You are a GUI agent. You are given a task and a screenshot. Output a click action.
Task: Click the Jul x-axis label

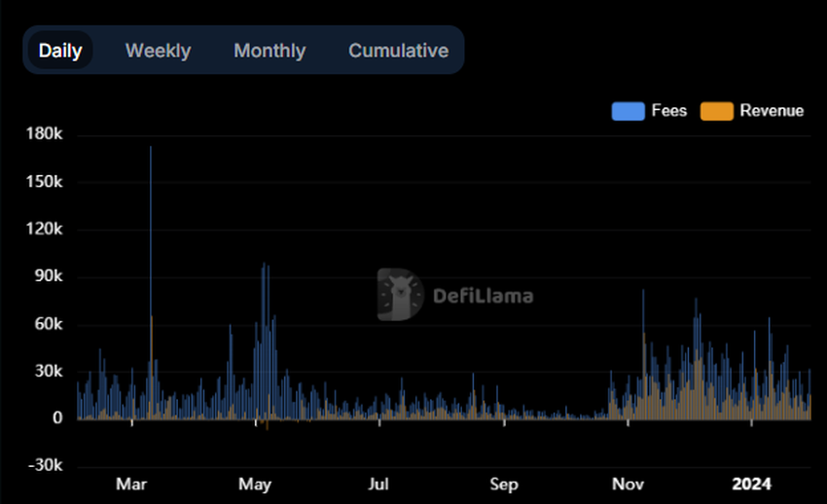[379, 485]
